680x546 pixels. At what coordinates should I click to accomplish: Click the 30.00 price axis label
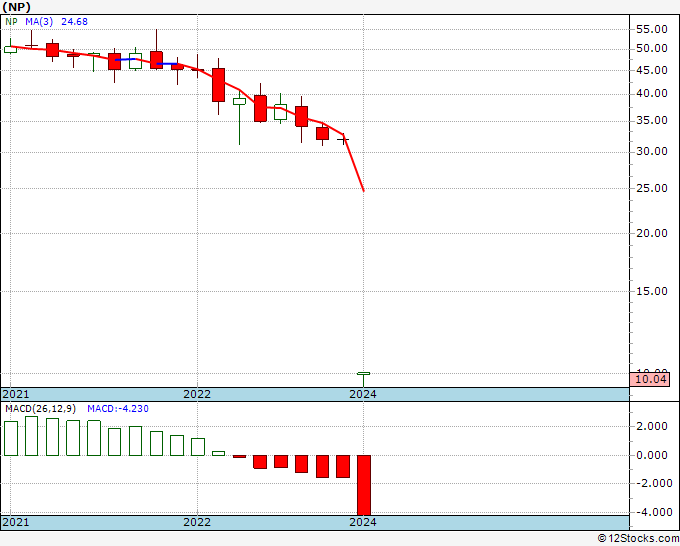point(651,151)
